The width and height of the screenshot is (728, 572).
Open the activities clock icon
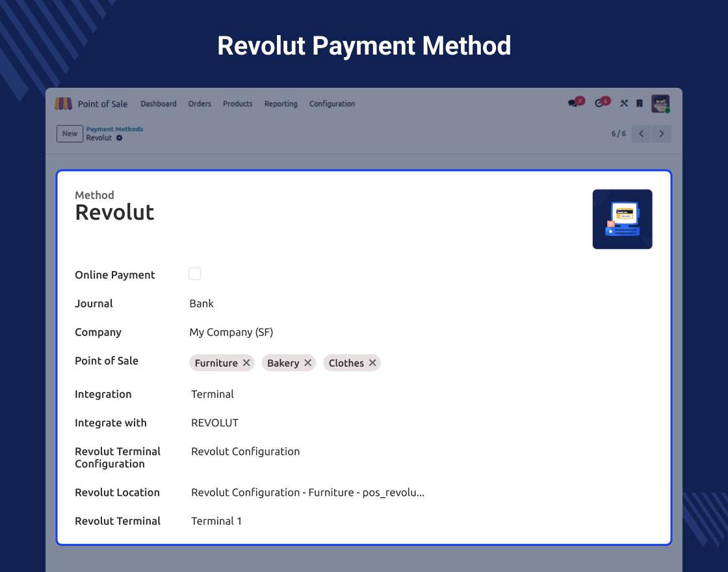(x=599, y=103)
